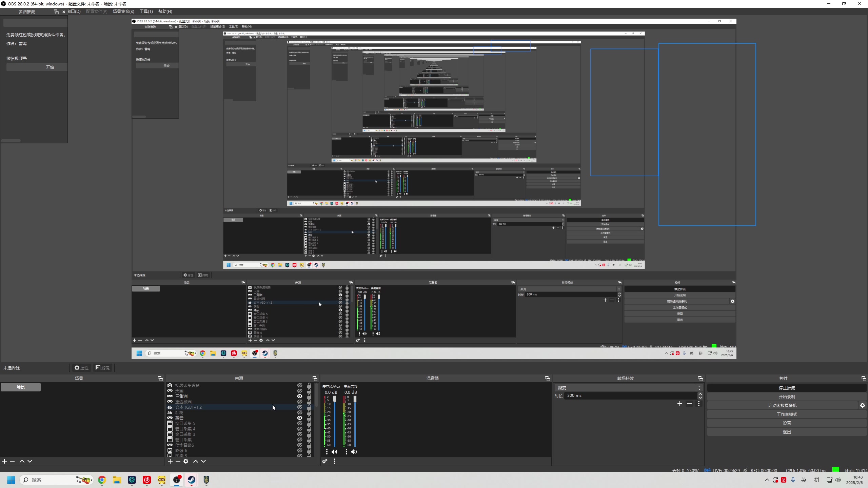Click virtual camera settings gear icon
This screenshot has height=488, width=868.
click(x=863, y=405)
